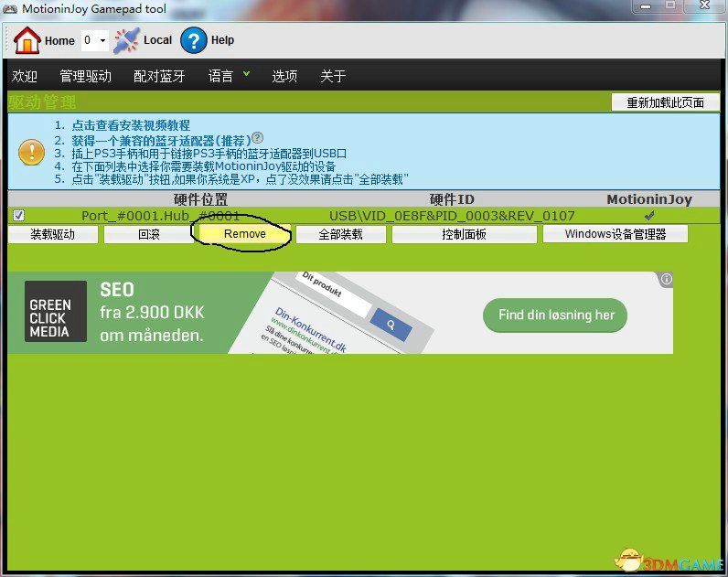This screenshot has width=728, height=577.
Task: Click Find din løsning her ad button
Action: click(555, 315)
